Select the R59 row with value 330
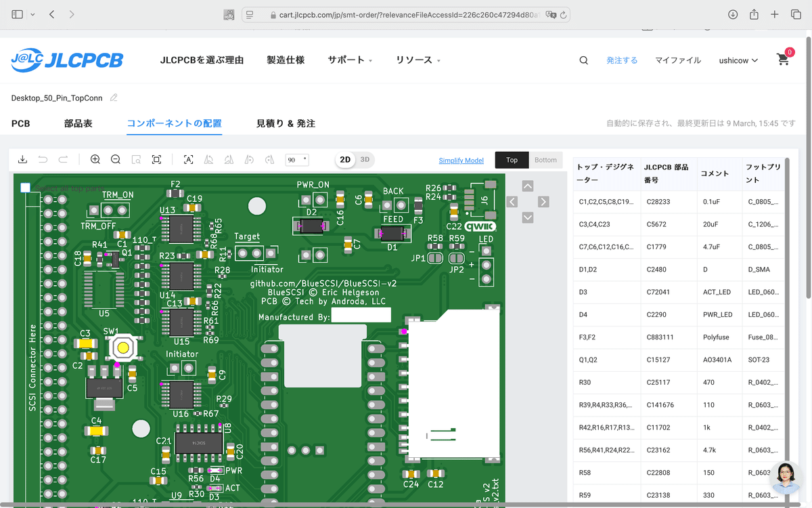Viewport: 812px width, 508px height. coord(679,495)
